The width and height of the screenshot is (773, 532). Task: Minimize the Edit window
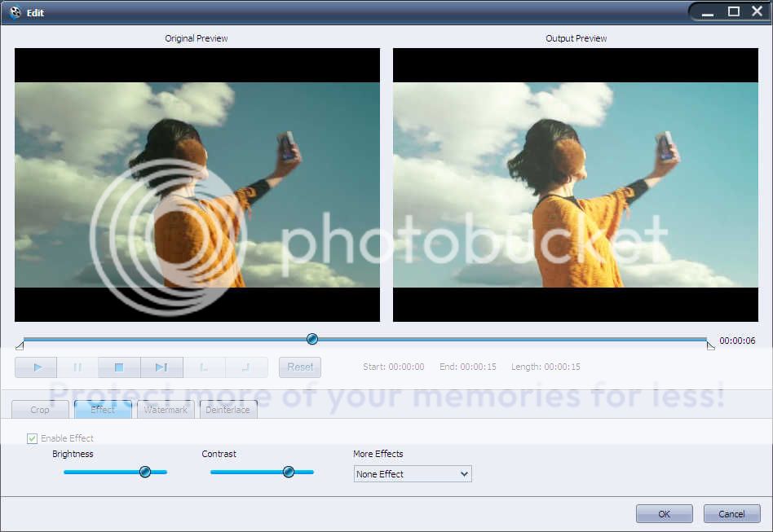(708, 12)
